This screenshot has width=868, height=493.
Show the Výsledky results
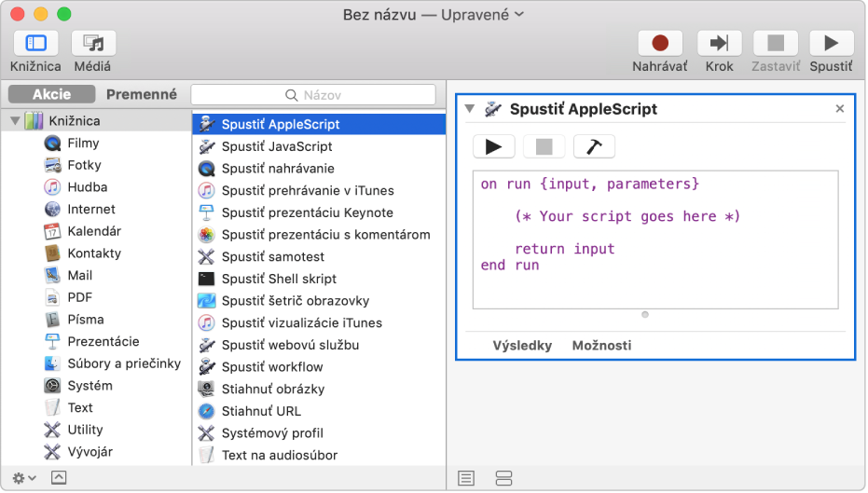(522, 347)
